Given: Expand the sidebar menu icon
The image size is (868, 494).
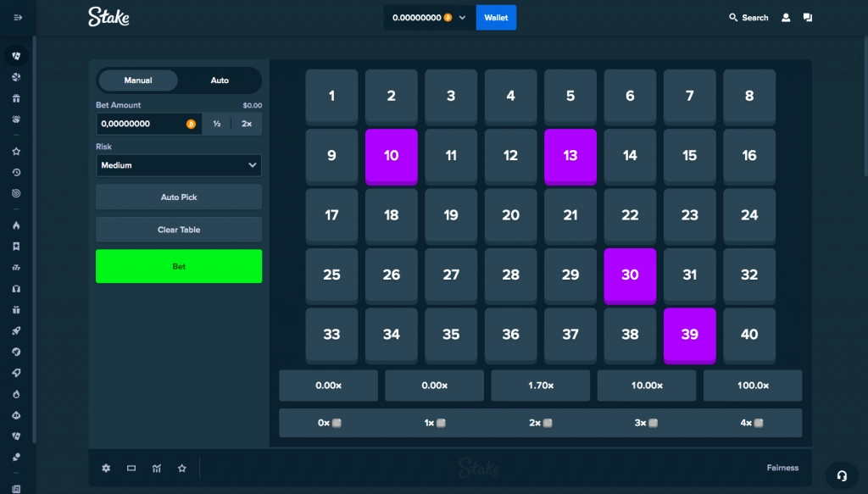Looking at the screenshot, I should pos(18,17).
